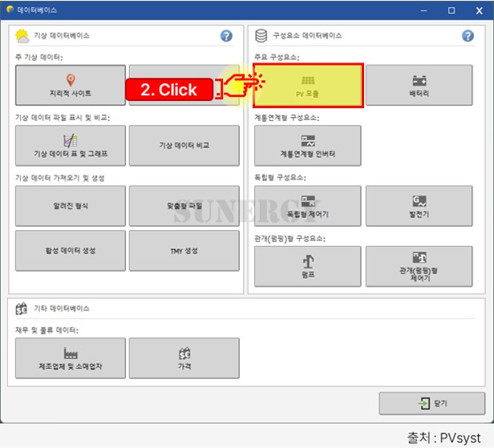This screenshot has height=448, width=494.
Task: Open the 배터리 database button
Action: (x=419, y=85)
